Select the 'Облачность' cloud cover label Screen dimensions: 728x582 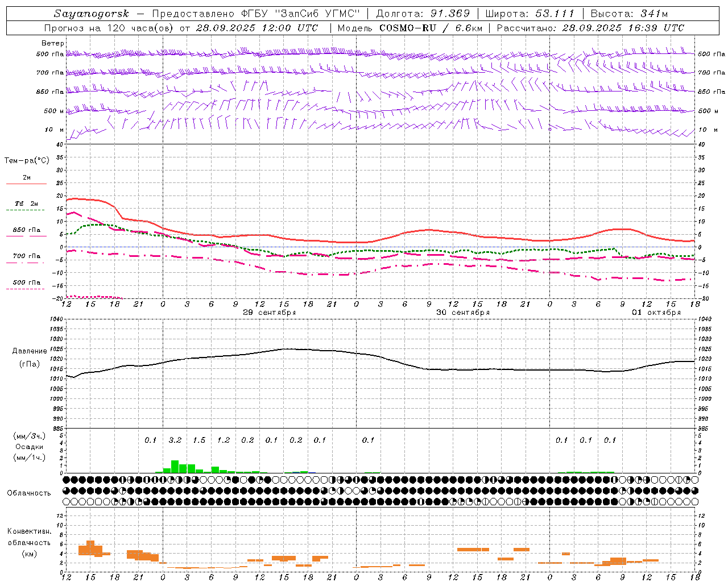29,493
